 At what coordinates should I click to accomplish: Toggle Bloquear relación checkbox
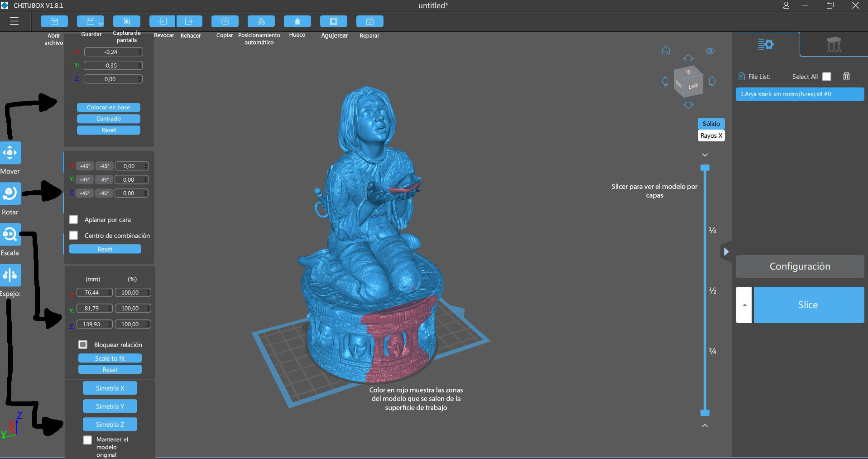[x=83, y=345]
